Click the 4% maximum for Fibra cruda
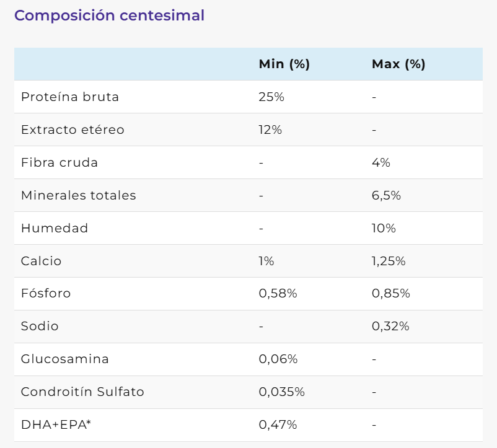497x448 pixels. (381, 163)
